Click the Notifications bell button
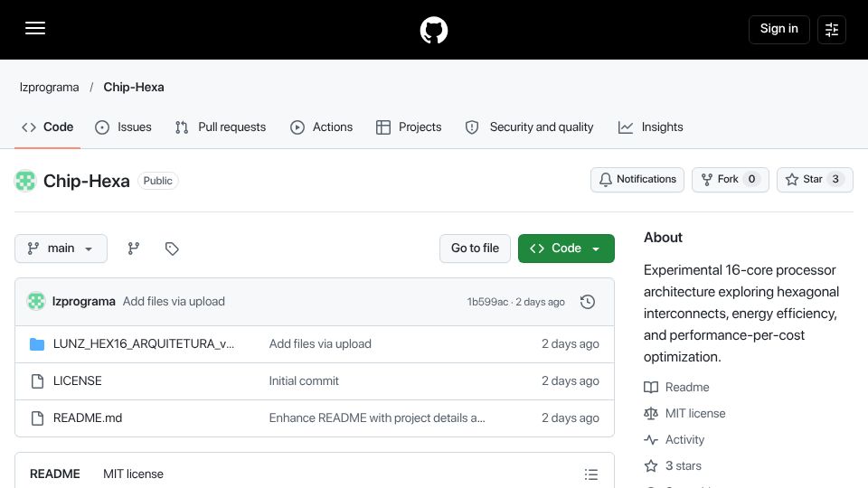The image size is (868, 488). click(637, 179)
